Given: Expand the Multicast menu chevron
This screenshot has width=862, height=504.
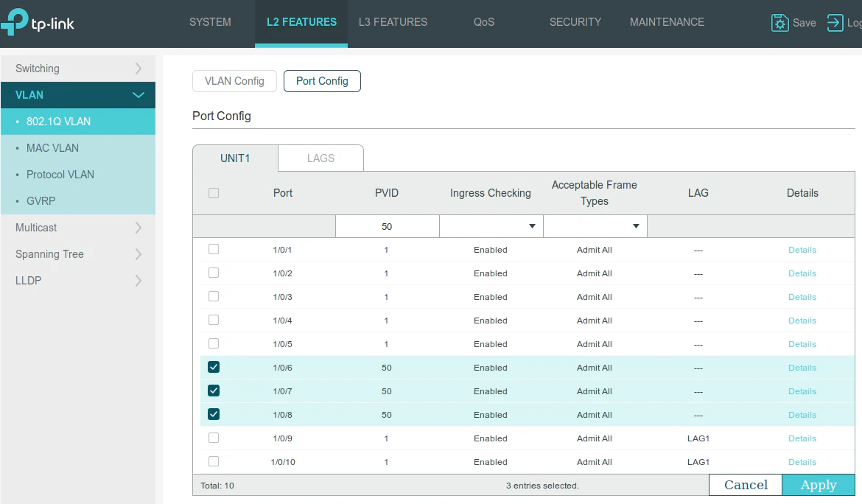Looking at the screenshot, I should coord(138,228).
